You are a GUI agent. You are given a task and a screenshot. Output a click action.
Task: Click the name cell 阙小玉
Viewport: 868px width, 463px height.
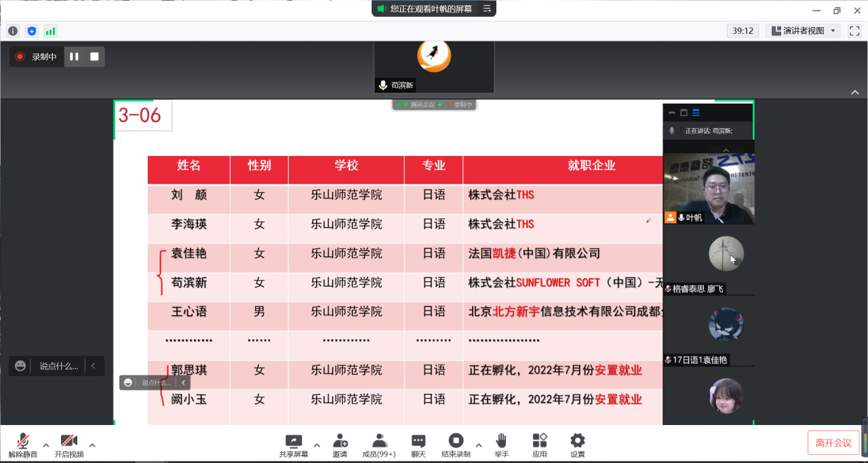189,399
